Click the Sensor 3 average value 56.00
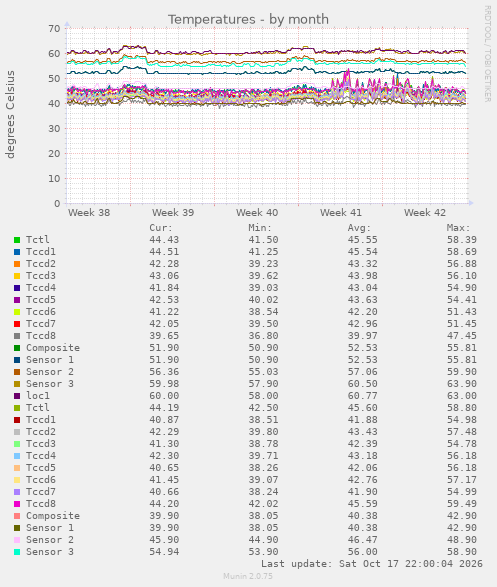Screen dimensions: 497x587 [363, 552]
